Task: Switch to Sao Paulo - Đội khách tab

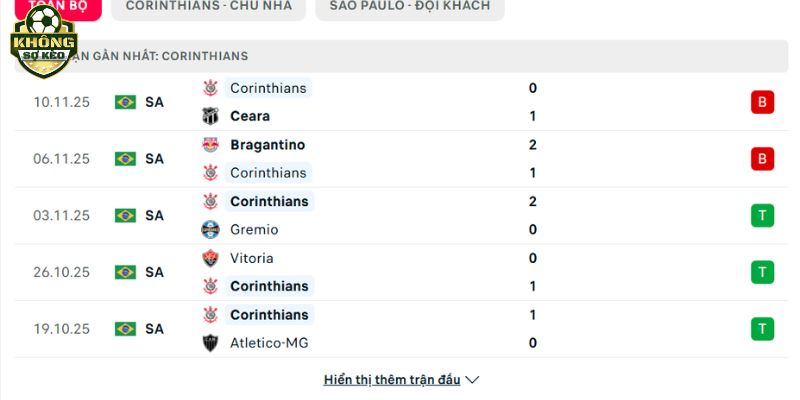Action: click(409, 6)
